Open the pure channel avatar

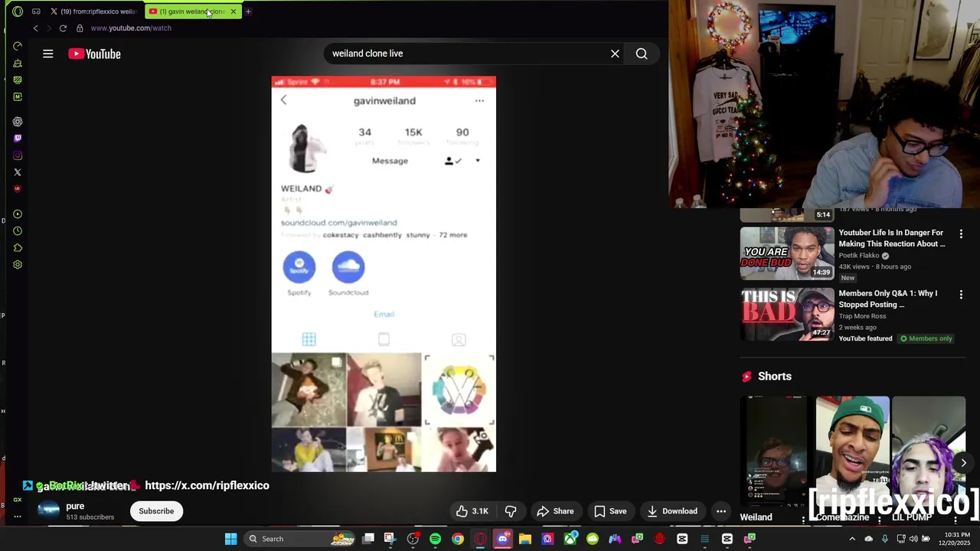click(x=48, y=510)
